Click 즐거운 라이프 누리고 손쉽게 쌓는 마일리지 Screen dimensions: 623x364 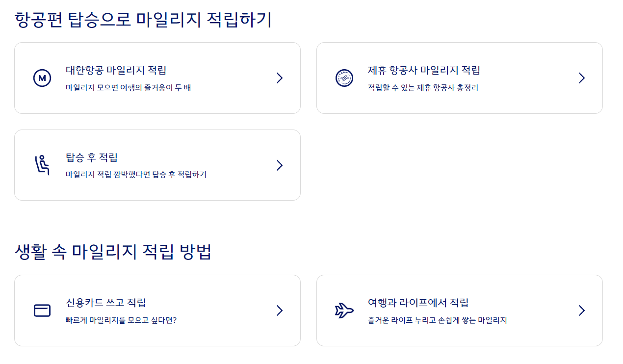click(x=437, y=321)
